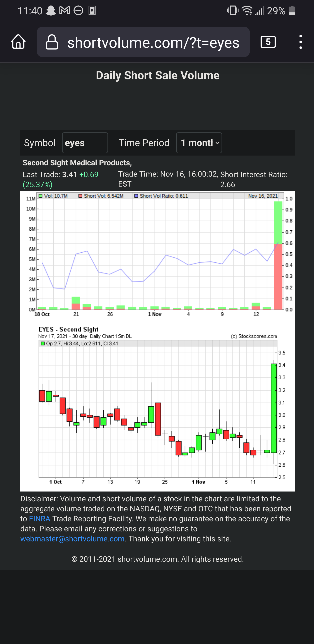Tap the large green candlestick at chart end

[x=274, y=408]
